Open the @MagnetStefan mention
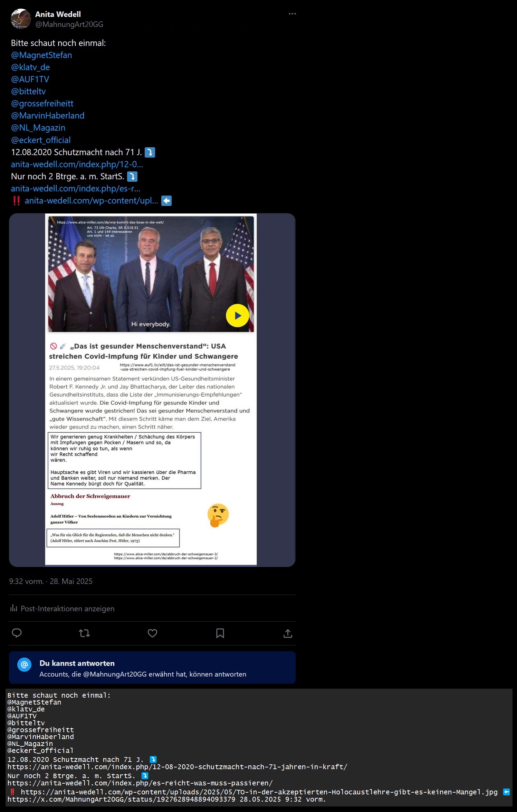517x812 pixels. pyautogui.click(x=41, y=55)
